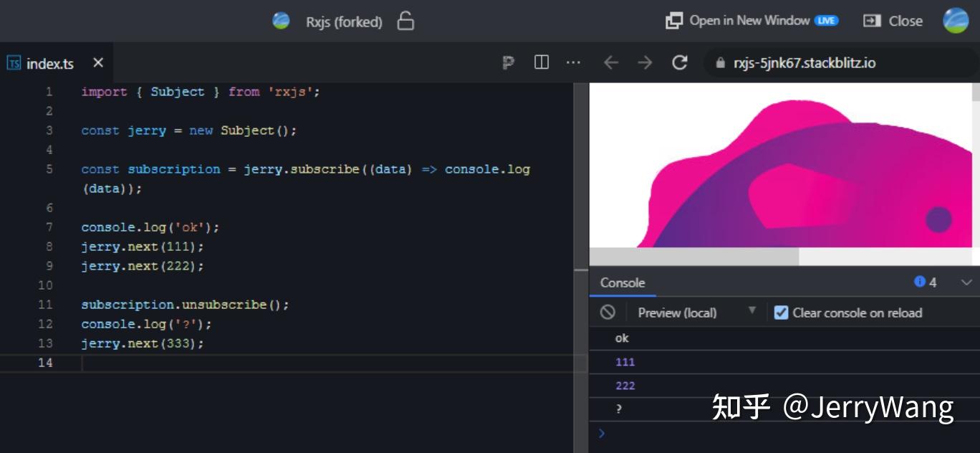980x453 pixels.
Task: Click the project avatar icon beside Rxjs (forked)
Action: 281,21
